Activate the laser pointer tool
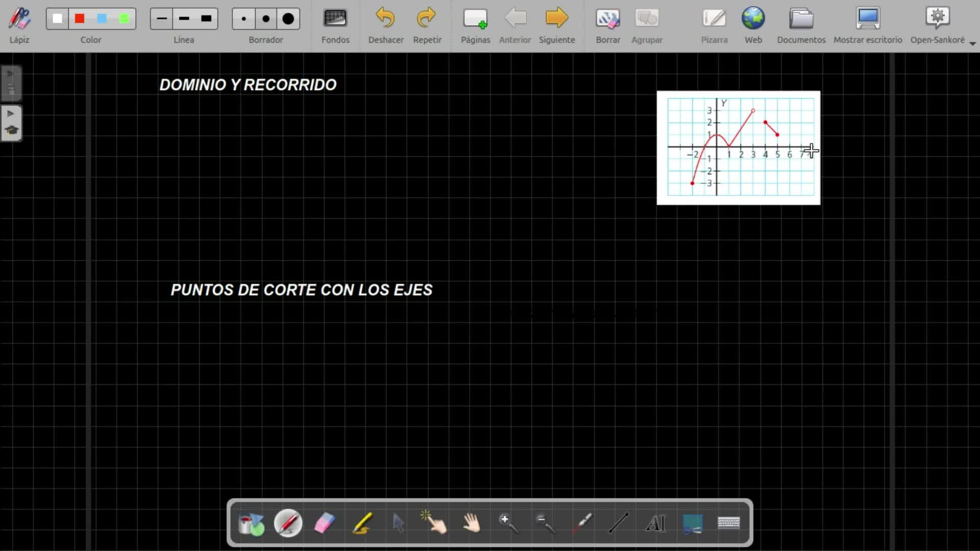 [582, 523]
